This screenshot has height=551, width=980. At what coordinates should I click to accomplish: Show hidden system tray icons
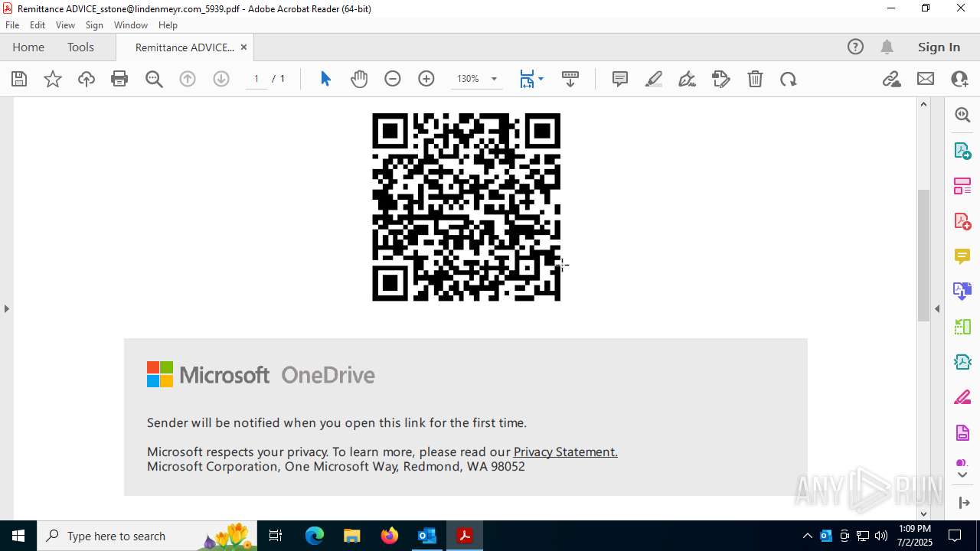click(x=808, y=536)
